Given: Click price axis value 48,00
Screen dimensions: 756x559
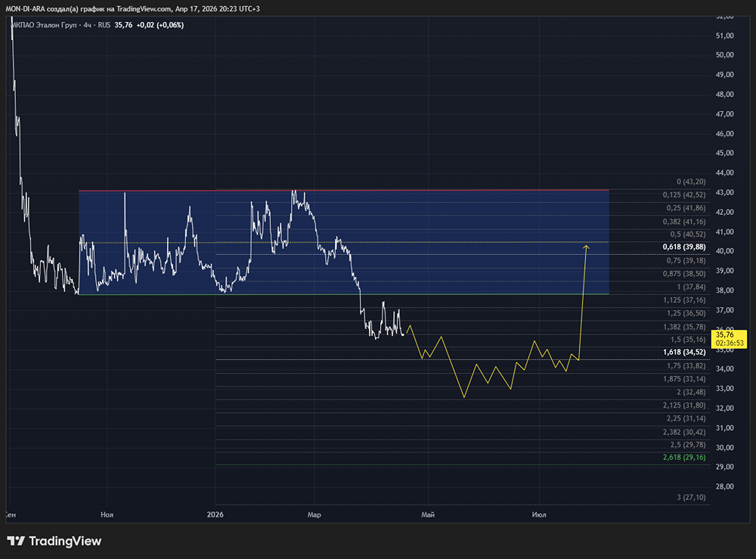Looking at the screenshot, I should pos(725,95).
